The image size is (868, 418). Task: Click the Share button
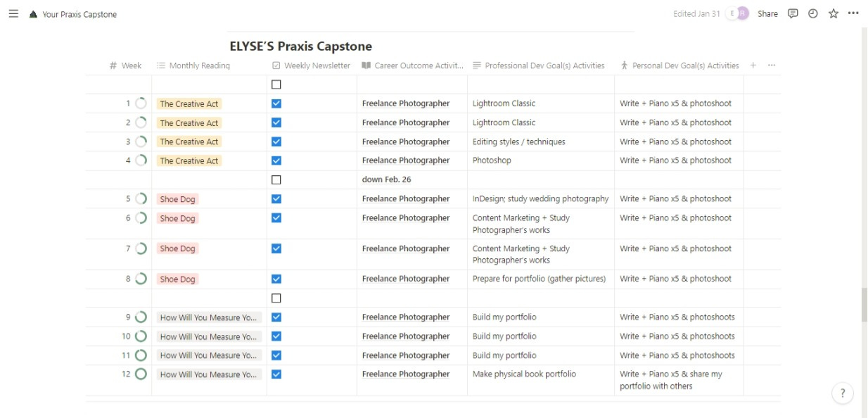(767, 13)
